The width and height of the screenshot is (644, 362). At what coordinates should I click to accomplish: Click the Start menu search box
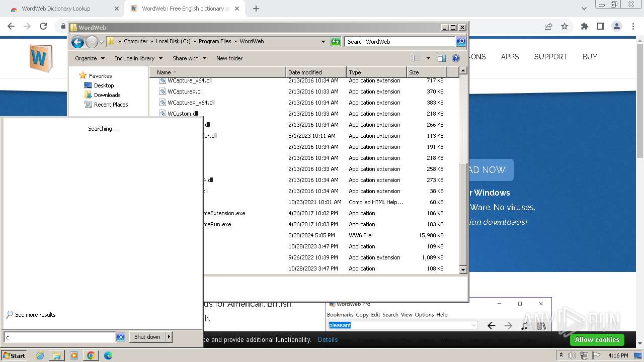coord(59,337)
